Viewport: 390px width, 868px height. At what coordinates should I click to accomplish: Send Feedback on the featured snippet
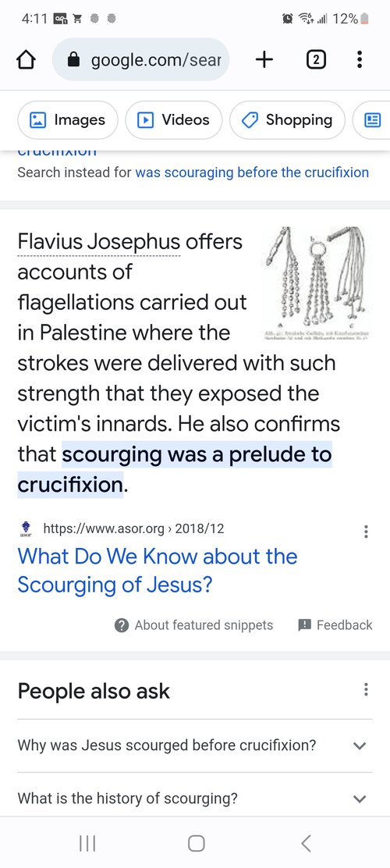(x=335, y=625)
